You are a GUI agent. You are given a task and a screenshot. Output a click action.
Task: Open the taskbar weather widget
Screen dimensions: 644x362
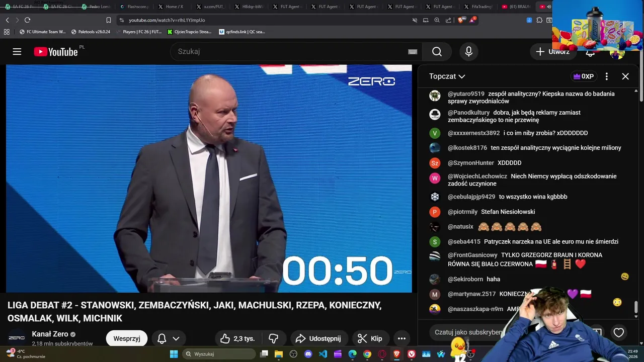25,354
